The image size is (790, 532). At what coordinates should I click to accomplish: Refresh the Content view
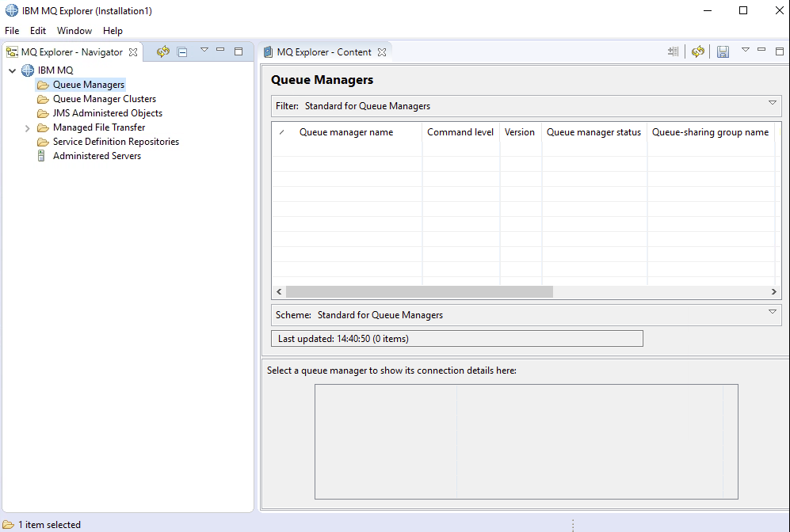click(698, 51)
